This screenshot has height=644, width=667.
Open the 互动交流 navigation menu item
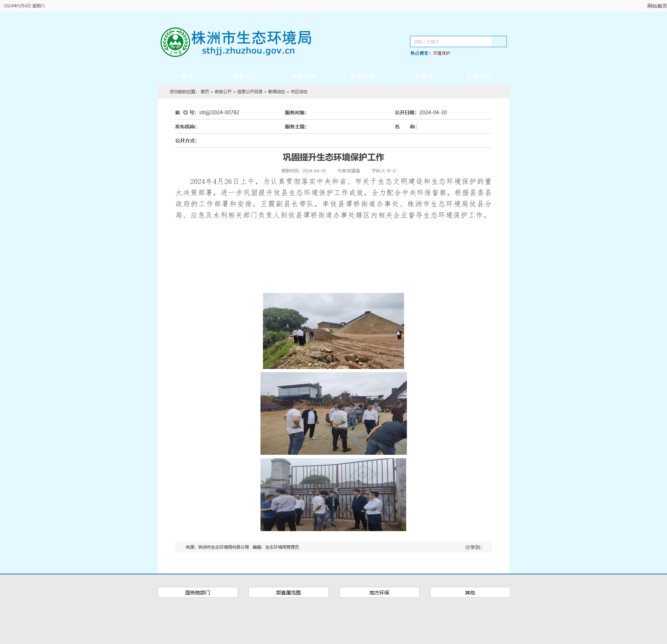[362, 76]
